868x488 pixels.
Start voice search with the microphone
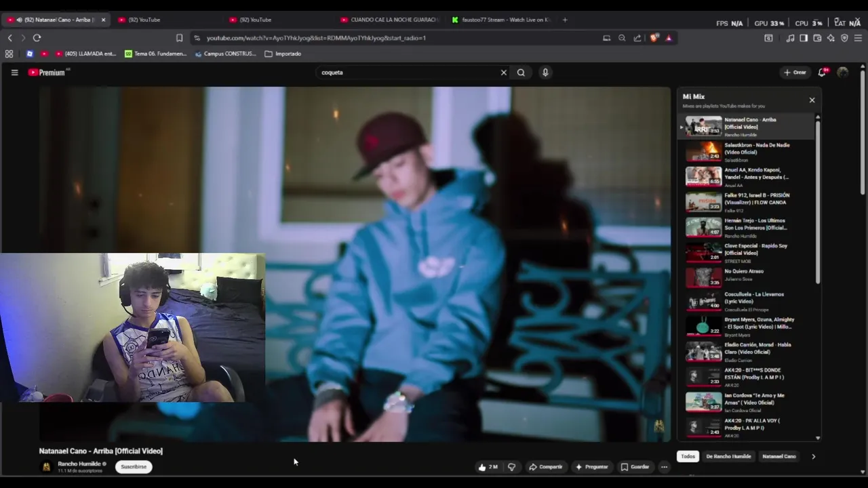(x=545, y=73)
